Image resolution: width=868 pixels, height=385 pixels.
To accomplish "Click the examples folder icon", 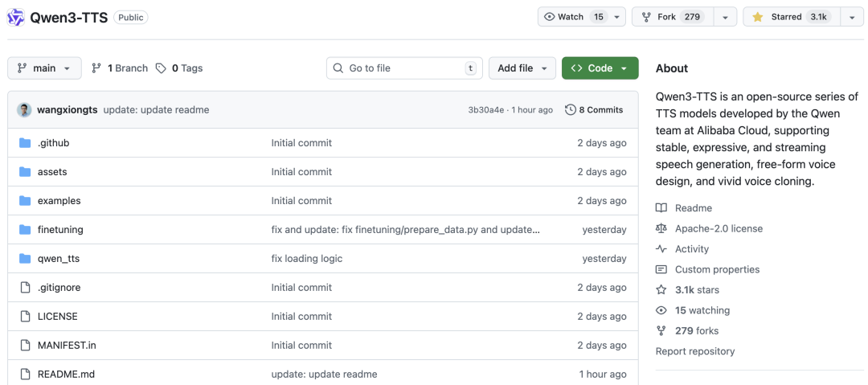I will pos(24,200).
